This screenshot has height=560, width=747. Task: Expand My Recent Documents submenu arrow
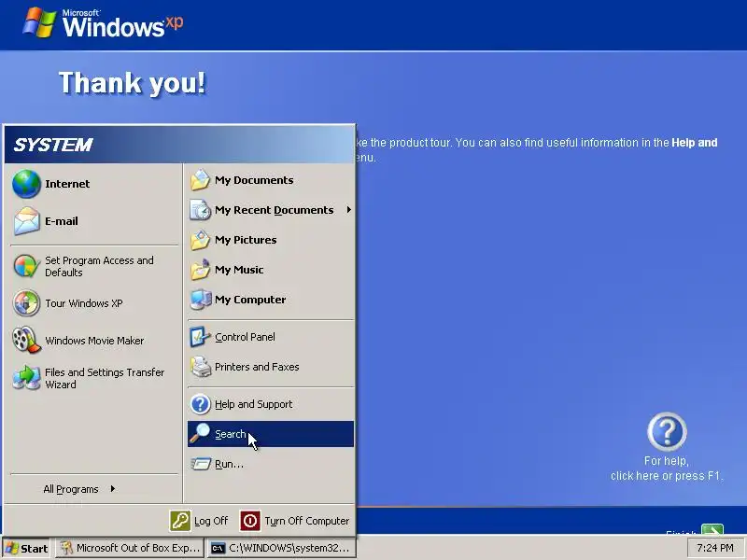(x=348, y=210)
